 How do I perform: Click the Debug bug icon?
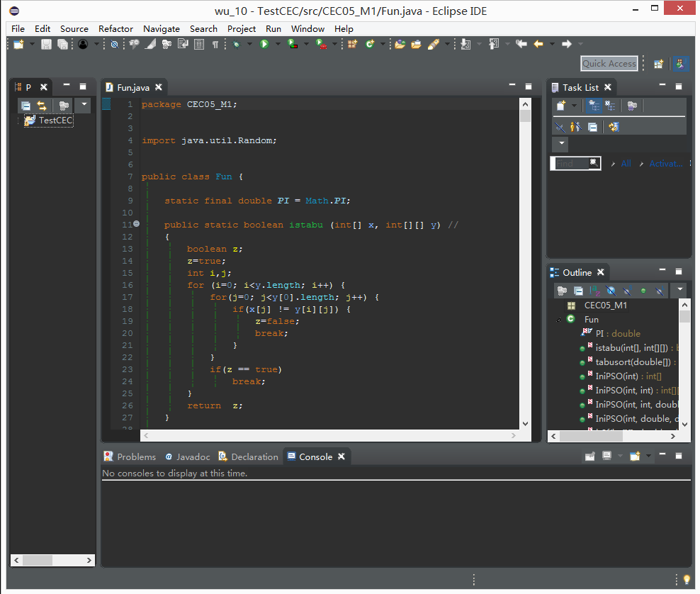click(237, 44)
